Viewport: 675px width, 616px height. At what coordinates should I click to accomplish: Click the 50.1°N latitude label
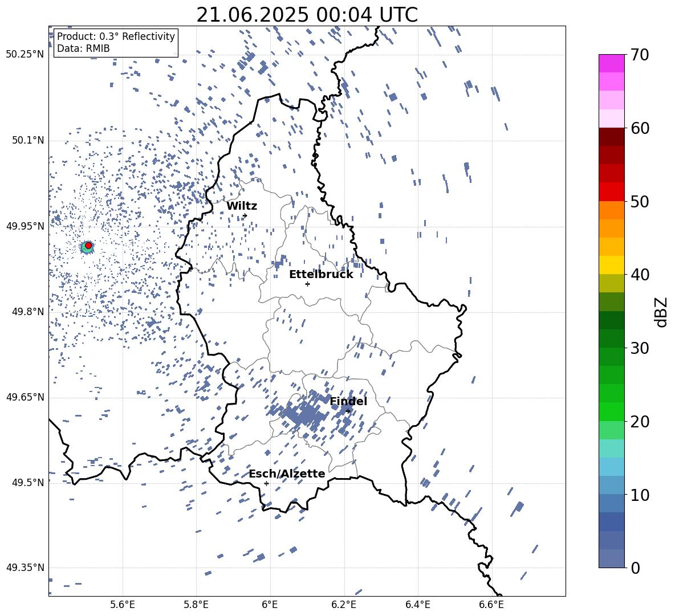pyautogui.click(x=27, y=140)
